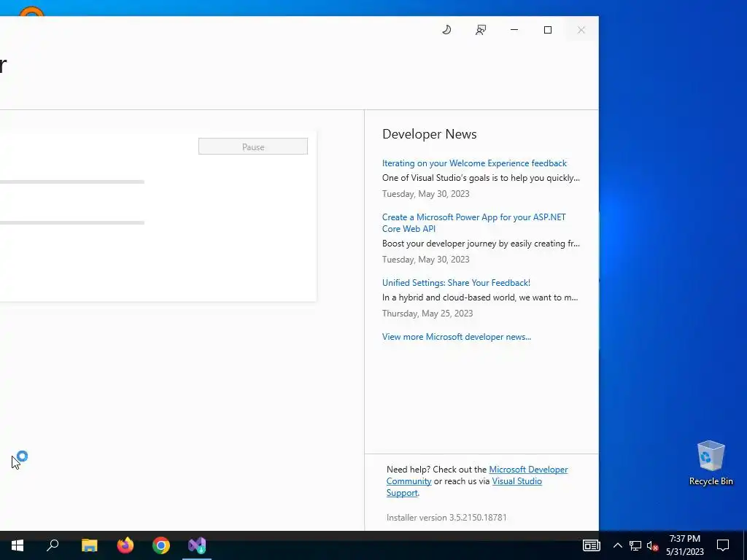Click the Pause button
Screen dimensions: 747x560
pyautogui.click(x=253, y=147)
